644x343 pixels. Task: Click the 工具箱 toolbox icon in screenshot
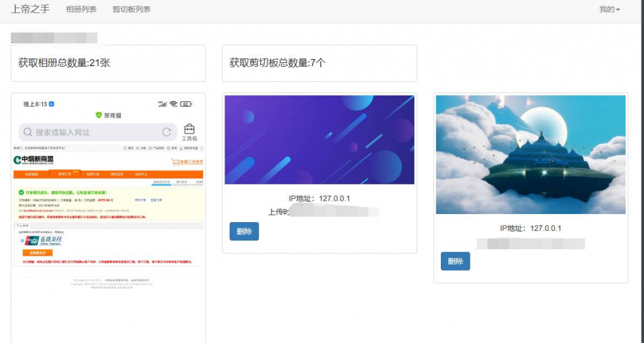[x=189, y=132]
